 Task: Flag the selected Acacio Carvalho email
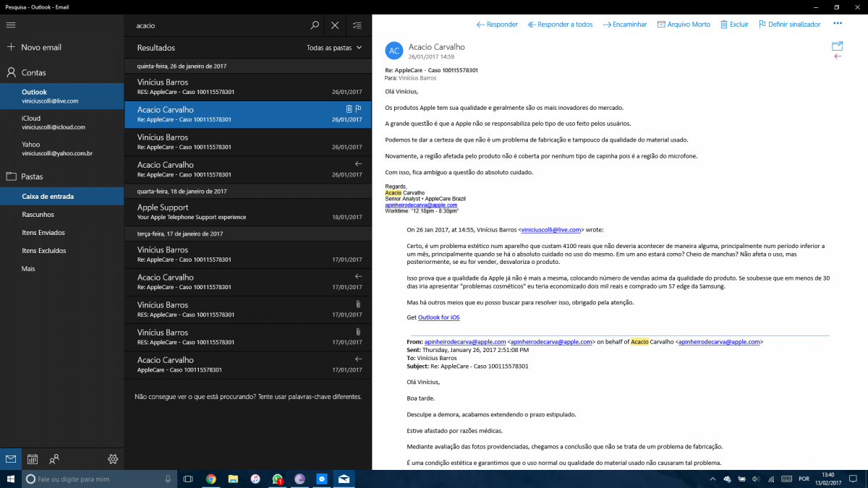point(359,109)
